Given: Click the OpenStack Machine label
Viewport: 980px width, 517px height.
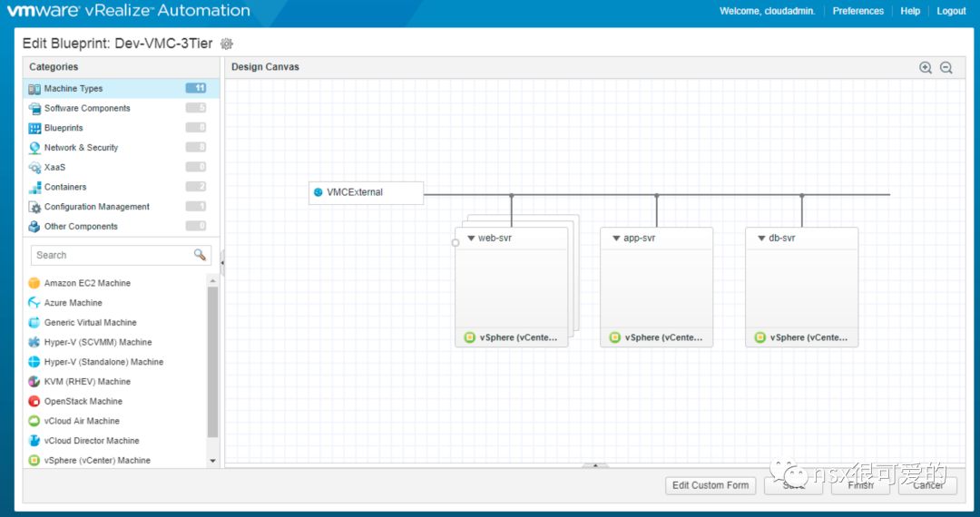Looking at the screenshot, I should 83,401.
